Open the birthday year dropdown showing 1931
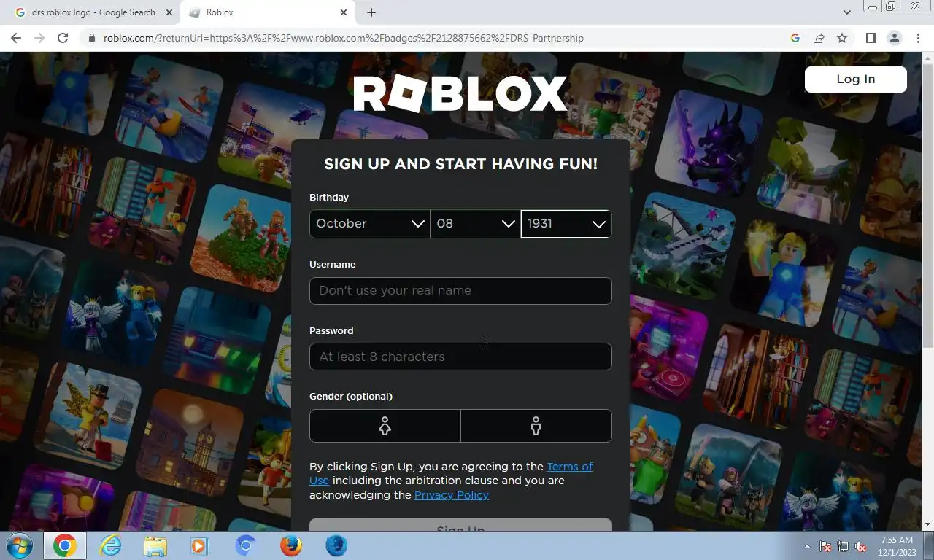The height and width of the screenshot is (560, 934). point(566,224)
